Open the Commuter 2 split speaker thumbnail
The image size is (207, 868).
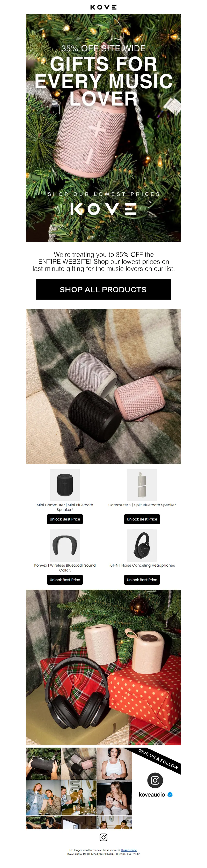coord(142,485)
